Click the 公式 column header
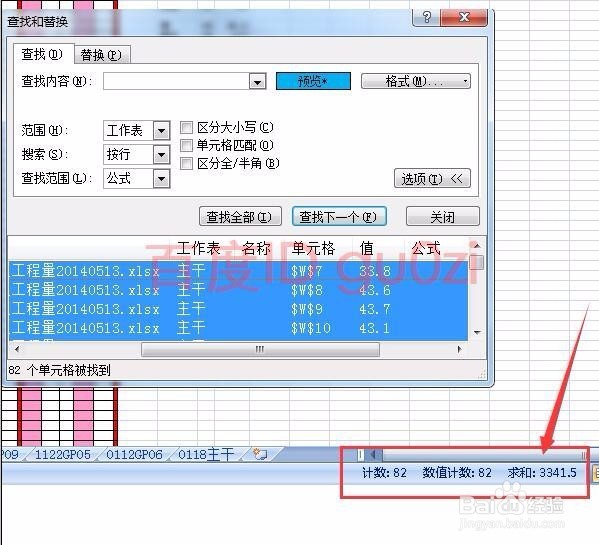The width and height of the screenshot is (599, 545). pos(426,248)
